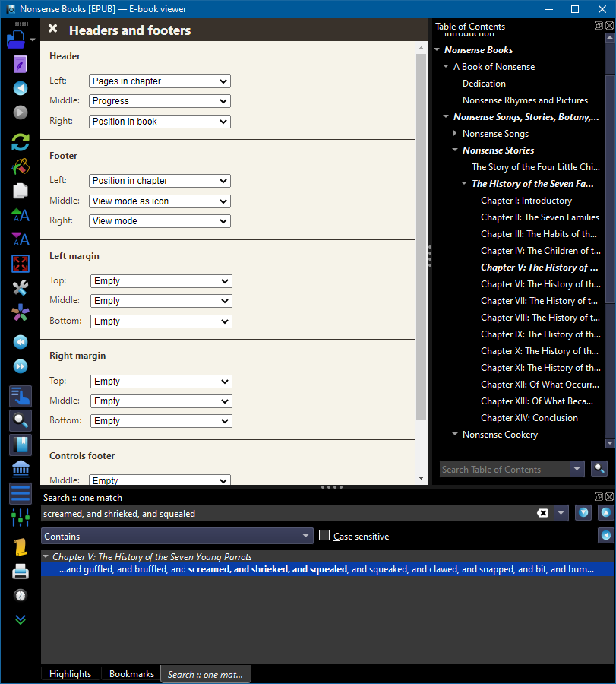Screen dimensions: 616x684
Task: Click the purple Edit book icon
Action: [x=20, y=64]
